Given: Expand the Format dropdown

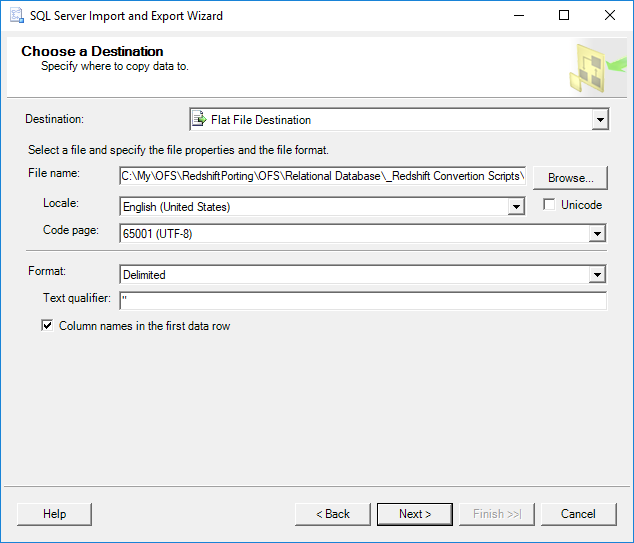Looking at the screenshot, I should coord(597,275).
